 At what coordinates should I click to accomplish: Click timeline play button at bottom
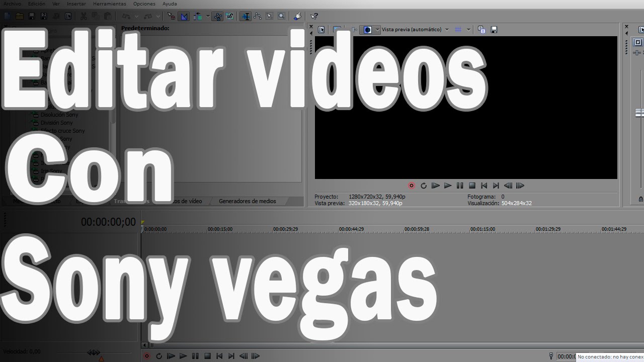point(183,356)
